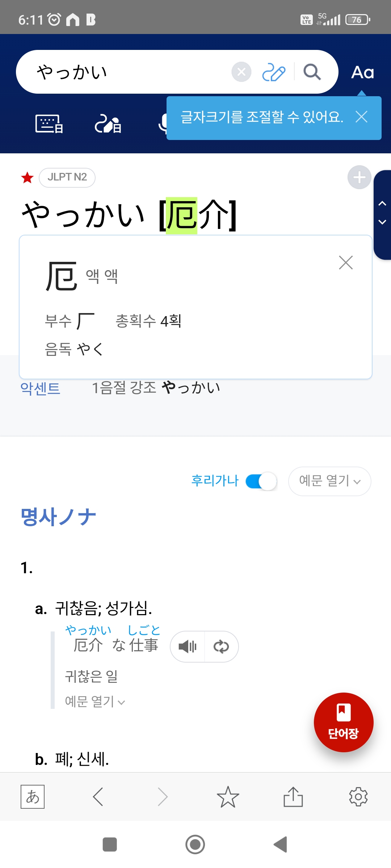Clear the search field text

[x=241, y=72]
